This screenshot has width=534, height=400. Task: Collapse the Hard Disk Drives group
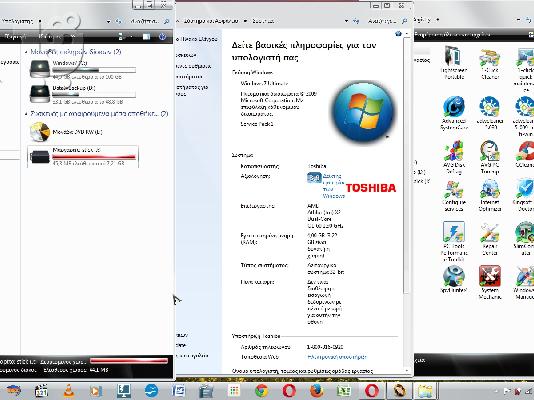(26, 52)
